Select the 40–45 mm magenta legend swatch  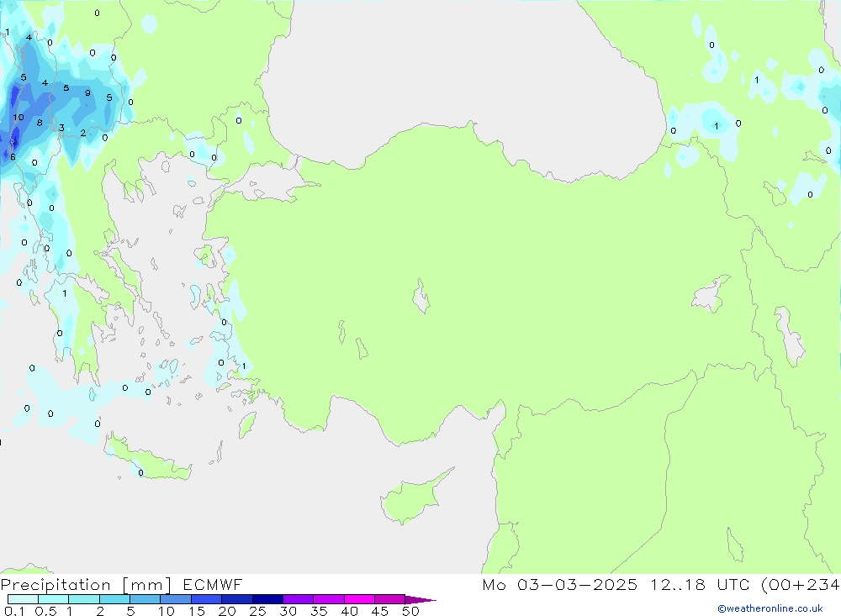[x=359, y=599]
